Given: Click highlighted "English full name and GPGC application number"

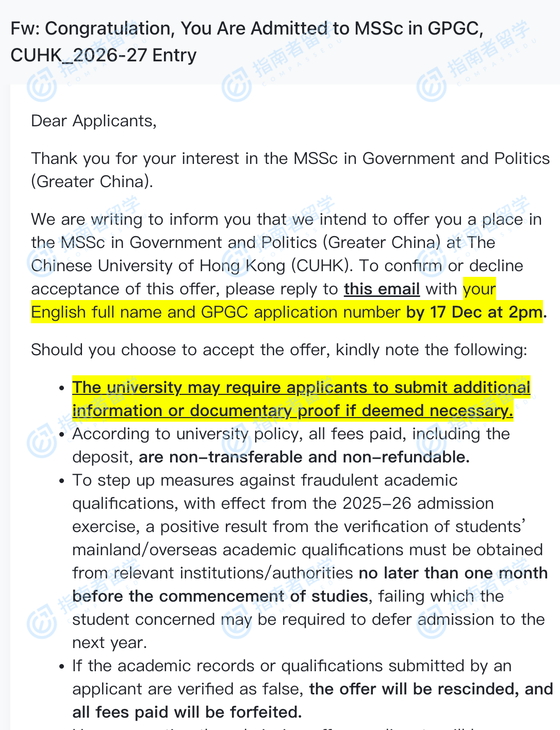Looking at the screenshot, I should [x=215, y=312].
